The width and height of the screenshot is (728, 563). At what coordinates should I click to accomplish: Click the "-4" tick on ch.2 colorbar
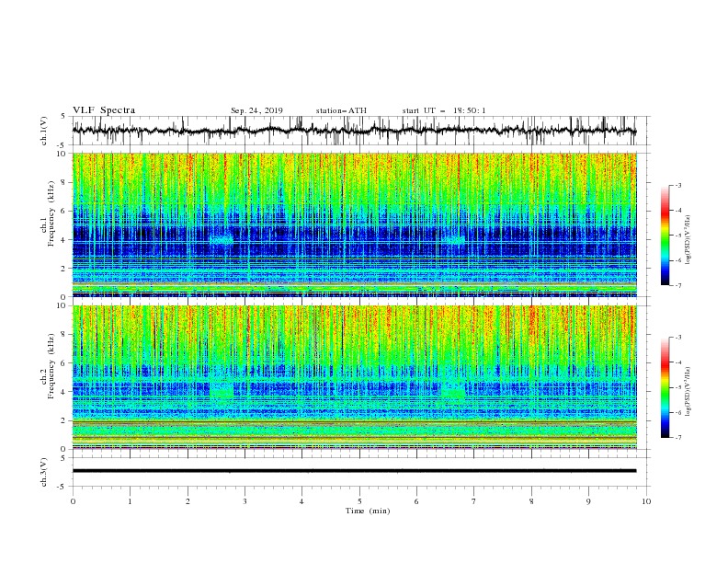coord(677,362)
